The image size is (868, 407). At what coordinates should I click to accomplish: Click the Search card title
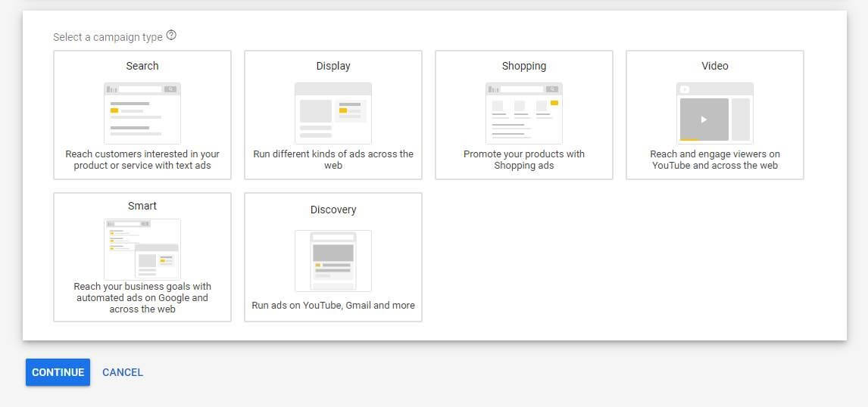[142, 66]
